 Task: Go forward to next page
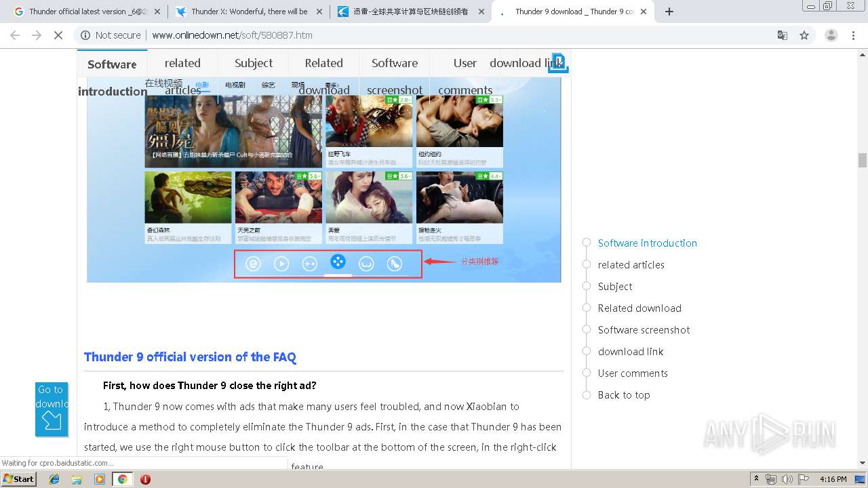coord(37,35)
